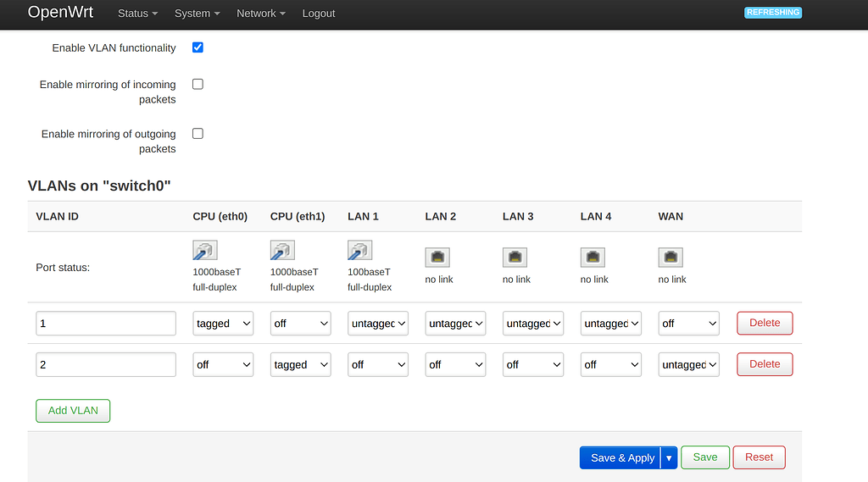Disable the Enable VLAN functionality checkbox
This screenshot has width=868, height=482.
tap(198, 47)
